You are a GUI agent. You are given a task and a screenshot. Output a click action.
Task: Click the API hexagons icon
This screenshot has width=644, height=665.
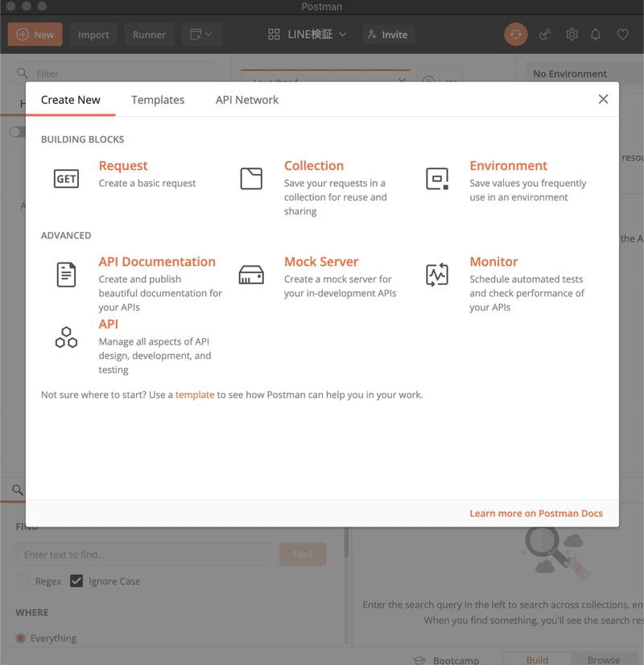66,337
